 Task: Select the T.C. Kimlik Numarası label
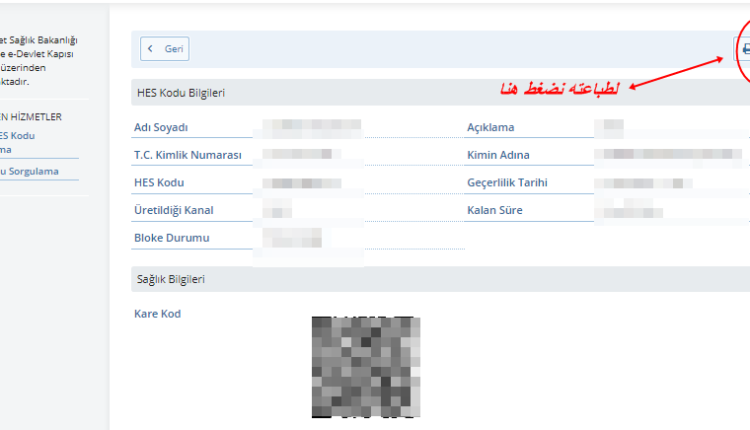point(188,155)
